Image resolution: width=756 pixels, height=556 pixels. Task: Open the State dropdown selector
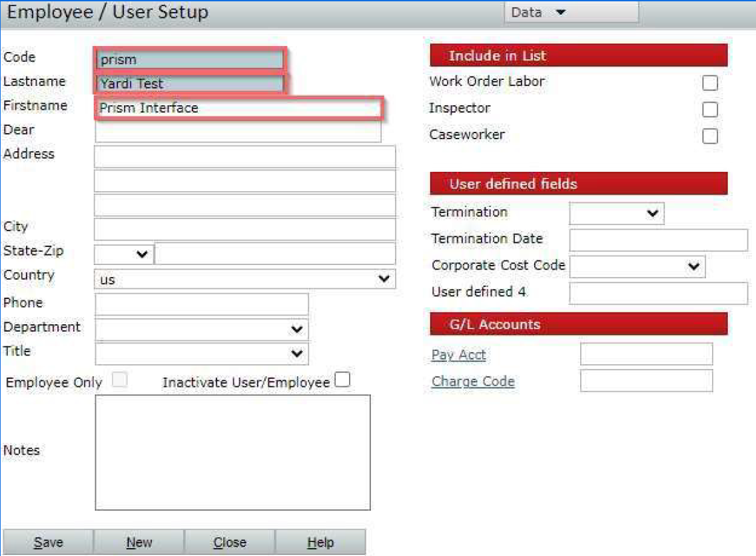124,254
